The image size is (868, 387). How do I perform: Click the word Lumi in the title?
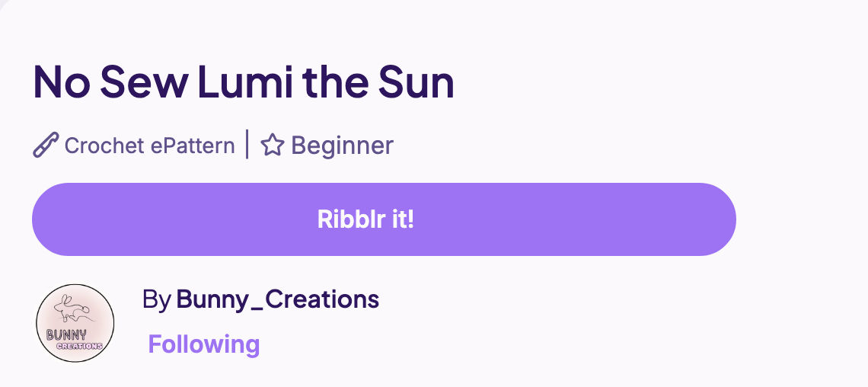245,82
